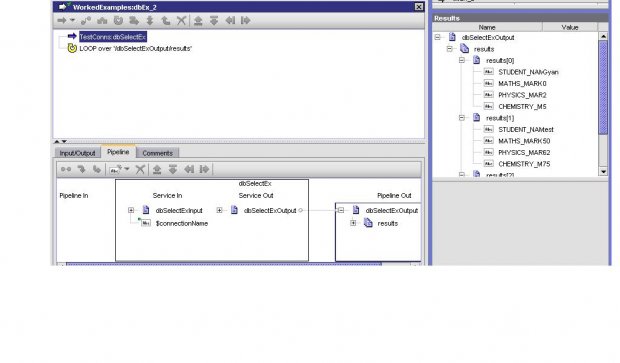The width and height of the screenshot is (620, 363).
Task: Click the yellow LOOP icon in flow toolbar
Action: pos(118,21)
